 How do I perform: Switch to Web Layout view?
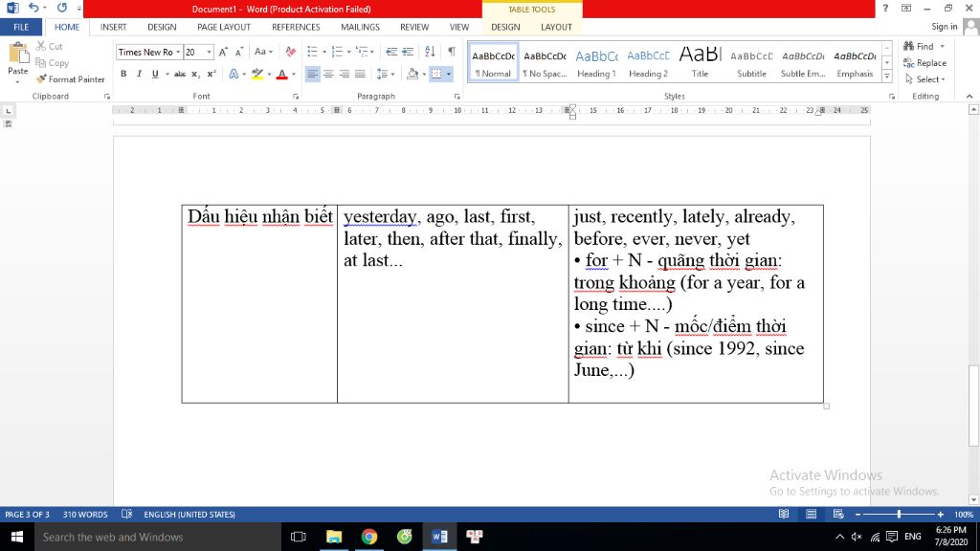pyautogui.click(x=838, y=514)
